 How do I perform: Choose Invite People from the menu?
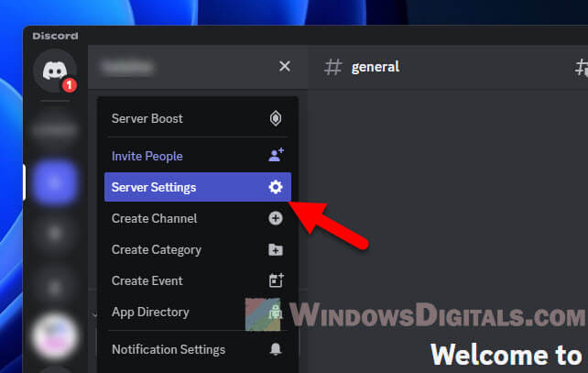point(198,156)
